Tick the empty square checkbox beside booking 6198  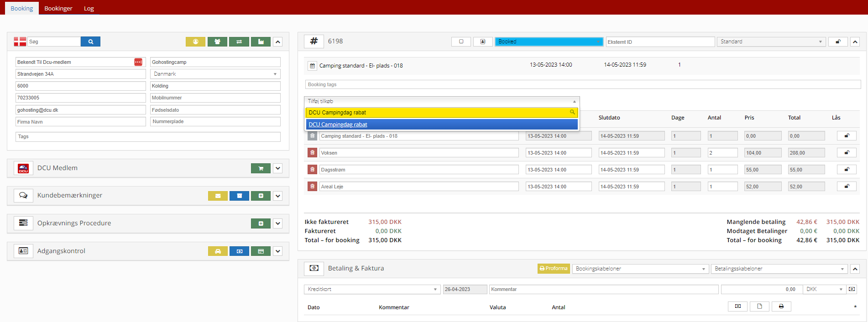point(461,42)
